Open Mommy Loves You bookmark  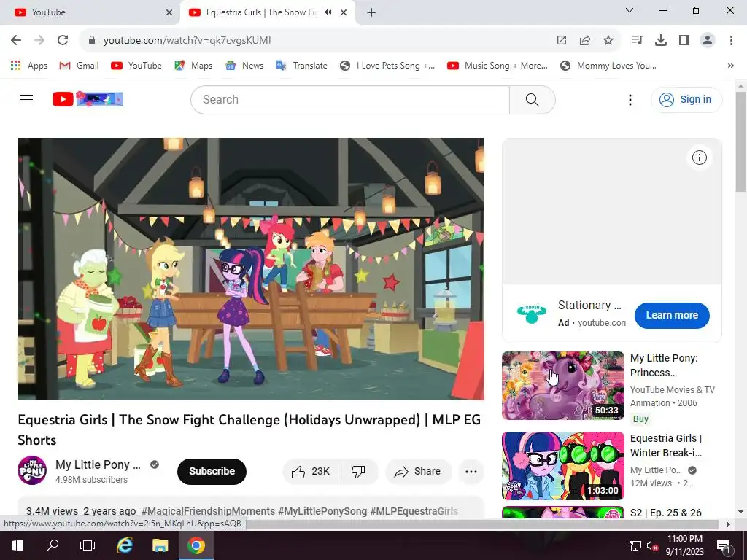point(608,66)
